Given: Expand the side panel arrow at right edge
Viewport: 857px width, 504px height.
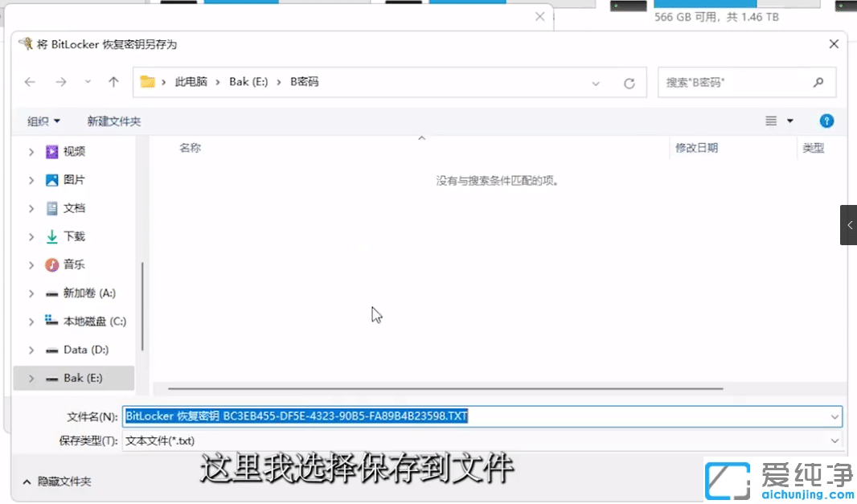Looking at the screenshot, I should [x=849, y=225].
